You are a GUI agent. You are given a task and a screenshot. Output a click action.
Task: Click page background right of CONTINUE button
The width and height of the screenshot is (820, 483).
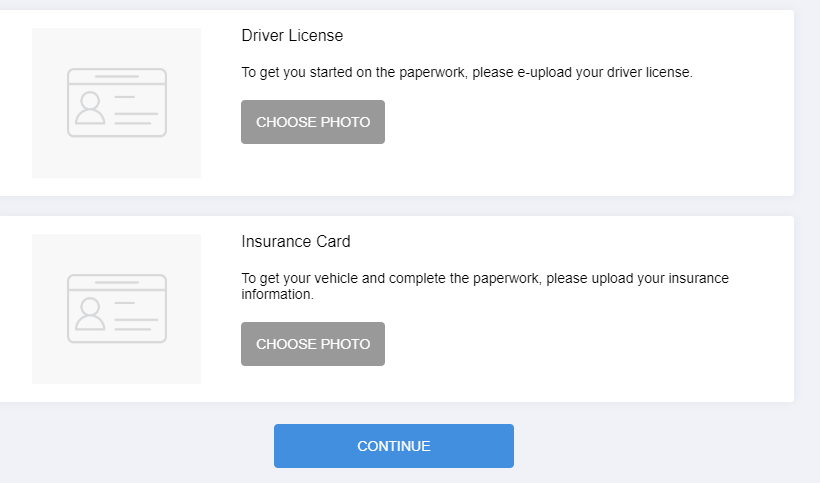click(654, 446)
